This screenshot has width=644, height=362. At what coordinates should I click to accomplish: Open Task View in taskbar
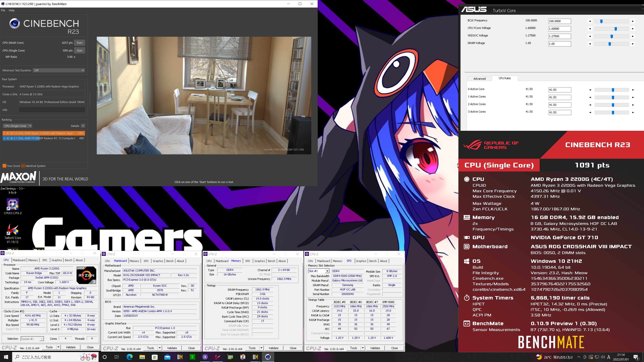pos(117,357)
